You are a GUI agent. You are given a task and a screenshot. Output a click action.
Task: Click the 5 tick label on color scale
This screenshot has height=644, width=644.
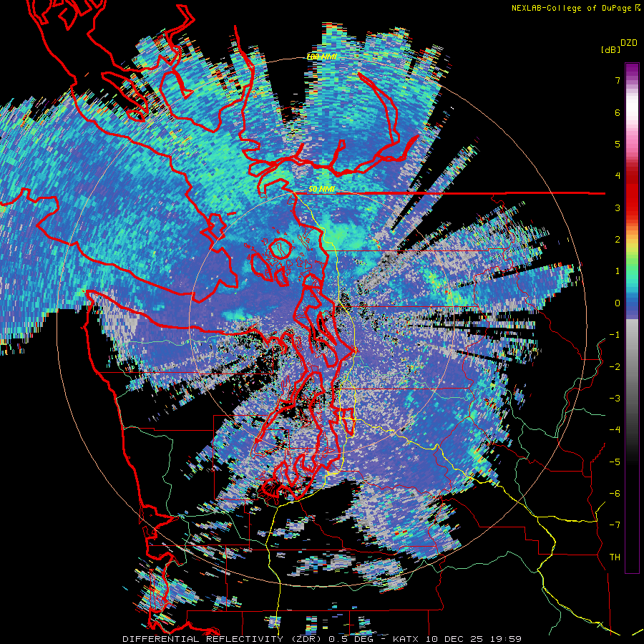pyautogui.click(x=618, y=144)
